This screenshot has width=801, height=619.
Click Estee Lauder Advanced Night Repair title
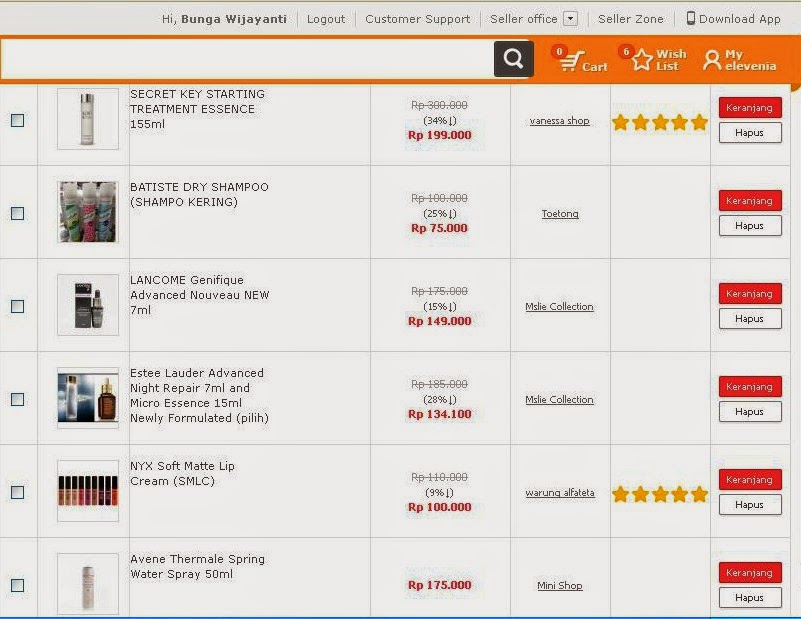coord(199,395)
